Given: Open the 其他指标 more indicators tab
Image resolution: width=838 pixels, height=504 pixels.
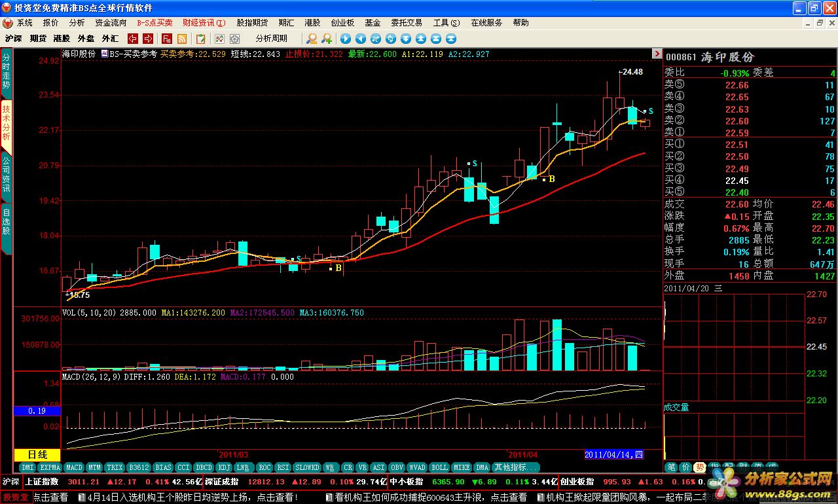Looking at the screenshot, I should (516, 467).
